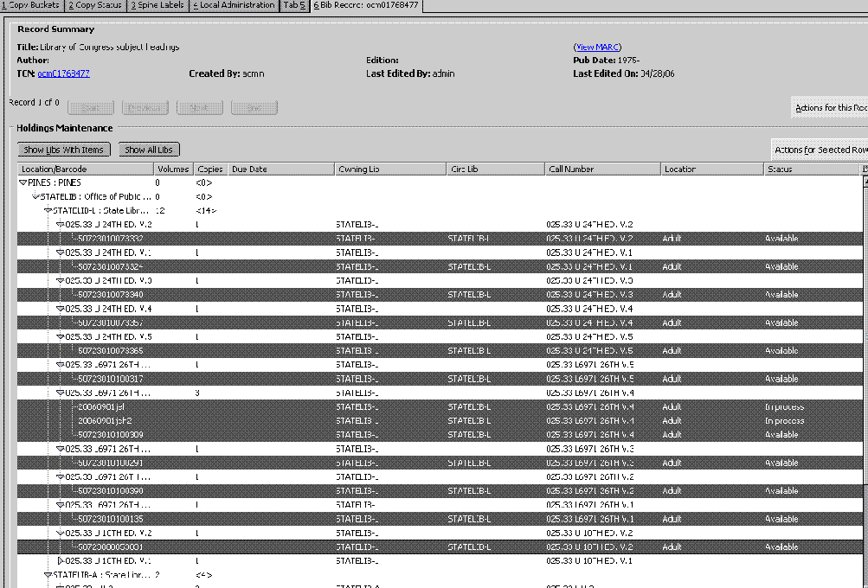The height and width of the screenshot is (588, 868).
Task: Sort by the Call Number column header
Action: 601,169
